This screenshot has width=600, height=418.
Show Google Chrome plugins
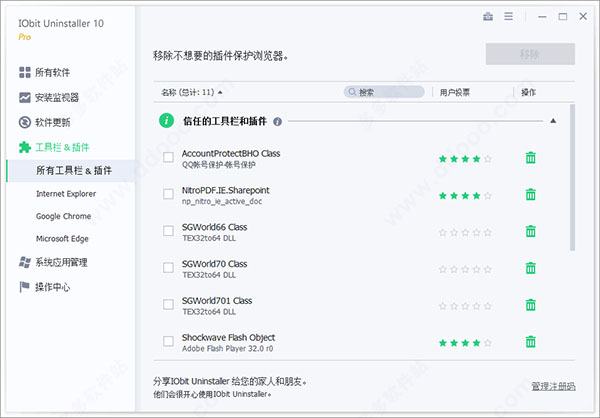pos(64,216)
